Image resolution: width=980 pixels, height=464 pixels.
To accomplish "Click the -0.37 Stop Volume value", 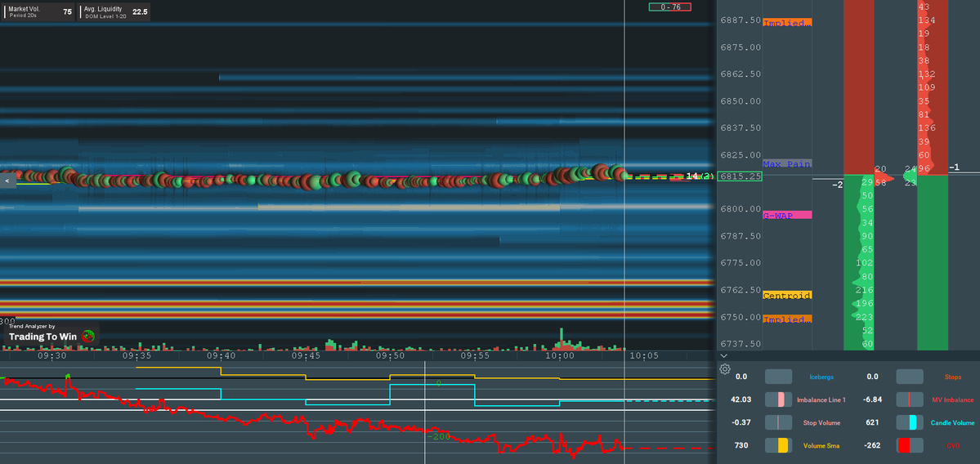I will (x=741, y=423).
